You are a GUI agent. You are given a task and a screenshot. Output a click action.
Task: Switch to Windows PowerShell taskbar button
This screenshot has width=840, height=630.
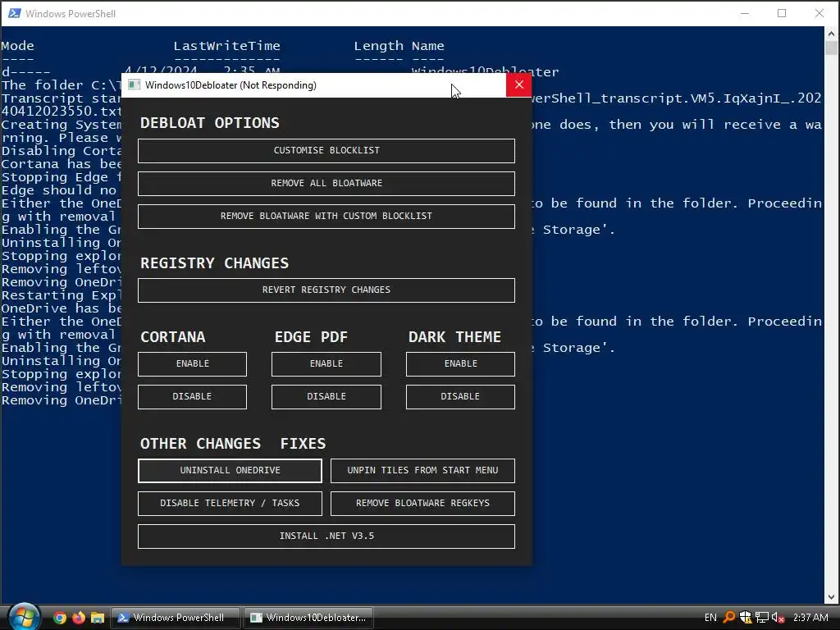pyautogui.click(x=176, y=618)
